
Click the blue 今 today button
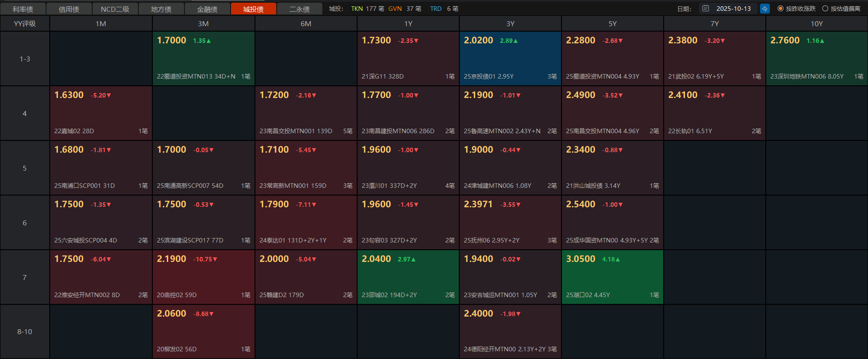[x=764, y=9]
